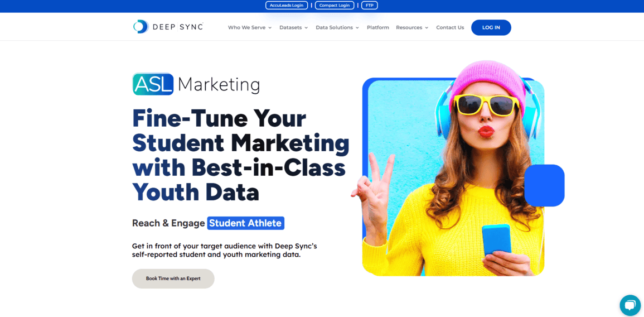Click the DEEP SYNC wordmark text
The image size is (644, 317).
tap(178, 27)
